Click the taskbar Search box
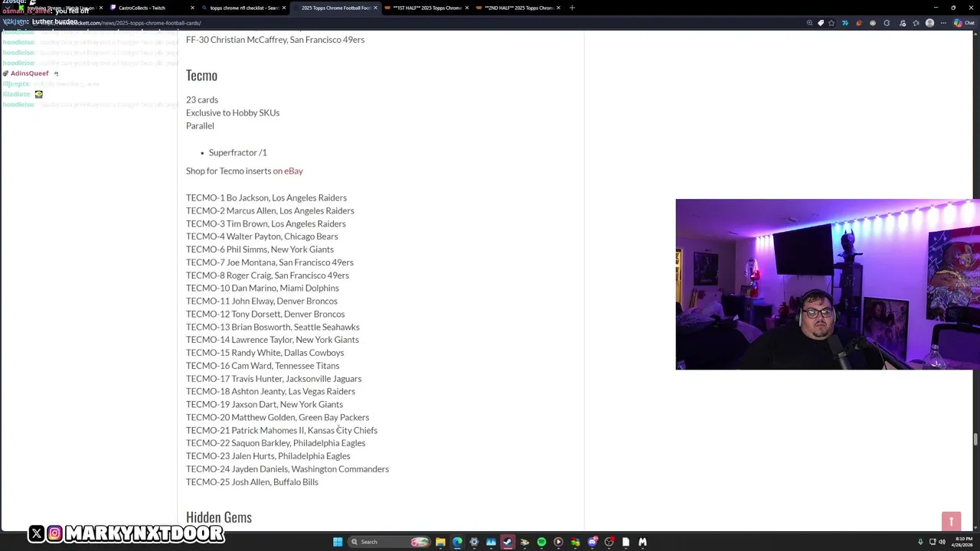The width and height of the screenshot is (980, 551). [x=390, y=542]
